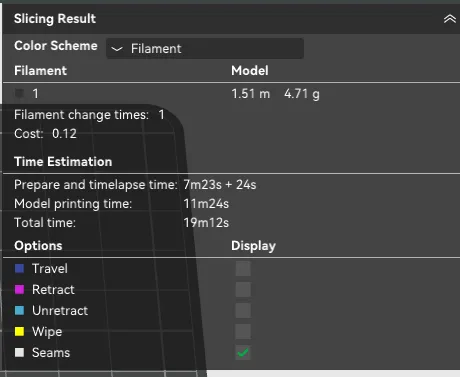Click the yellow Wipe color swatch
460x377 pixels.
[20, 331]
